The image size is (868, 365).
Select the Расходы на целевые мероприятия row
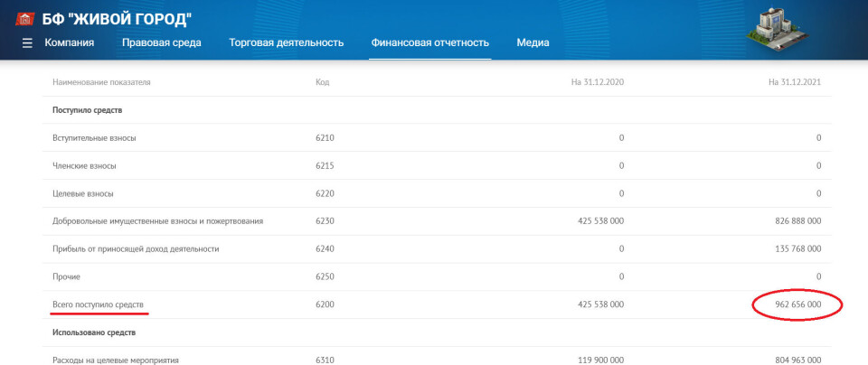pyautogui.click(x=115, y=360)
